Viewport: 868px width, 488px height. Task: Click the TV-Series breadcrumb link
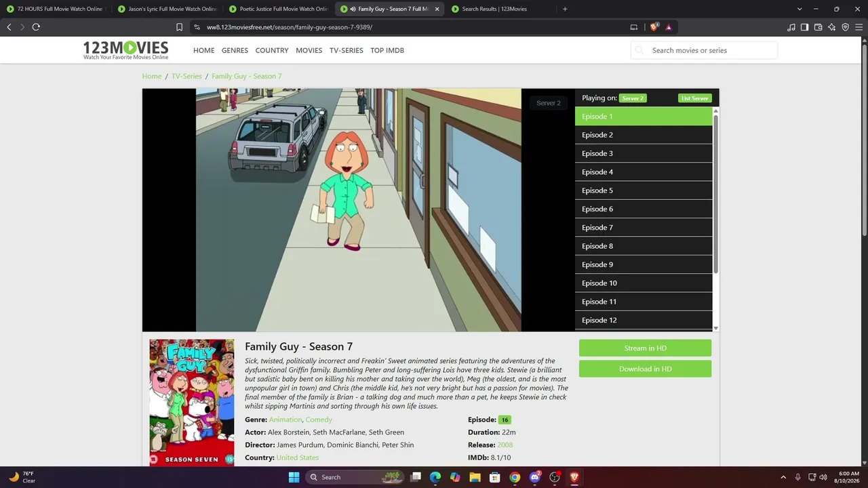(186, 76)
